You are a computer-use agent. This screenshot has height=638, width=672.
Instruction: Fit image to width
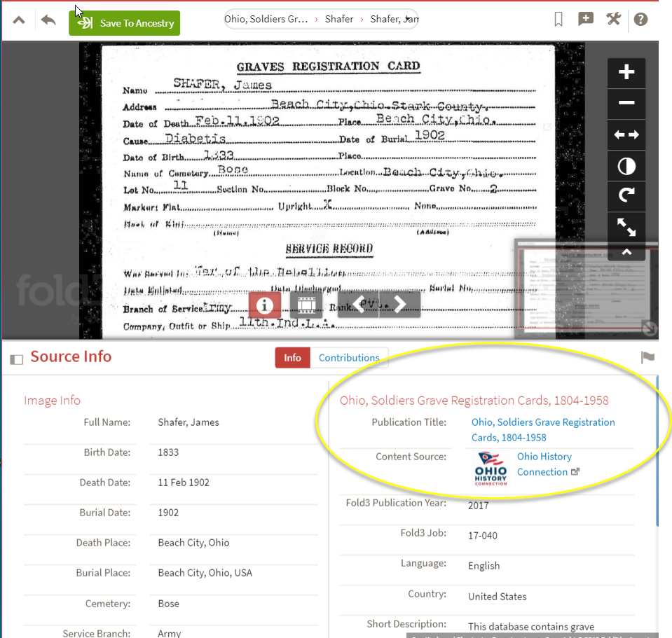626,135
